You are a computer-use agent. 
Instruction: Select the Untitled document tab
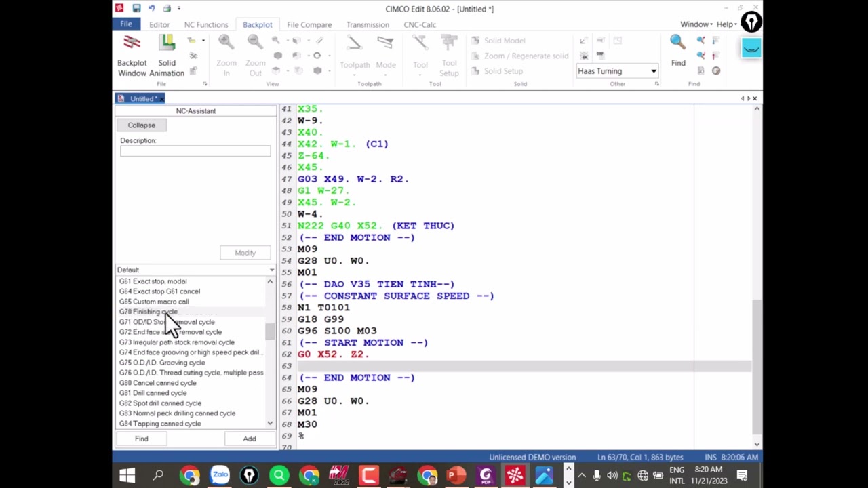(x=140, y=99)
